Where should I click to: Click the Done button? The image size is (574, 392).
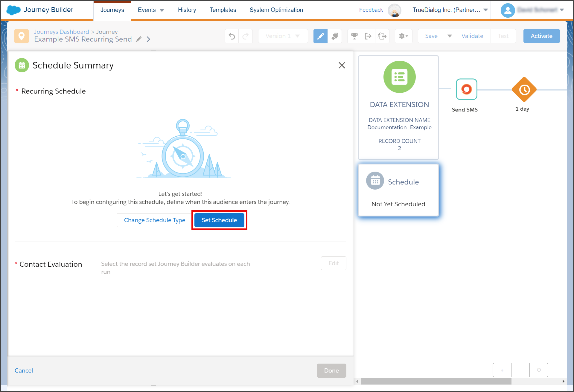pyautogui.click(x=331, y=370)
